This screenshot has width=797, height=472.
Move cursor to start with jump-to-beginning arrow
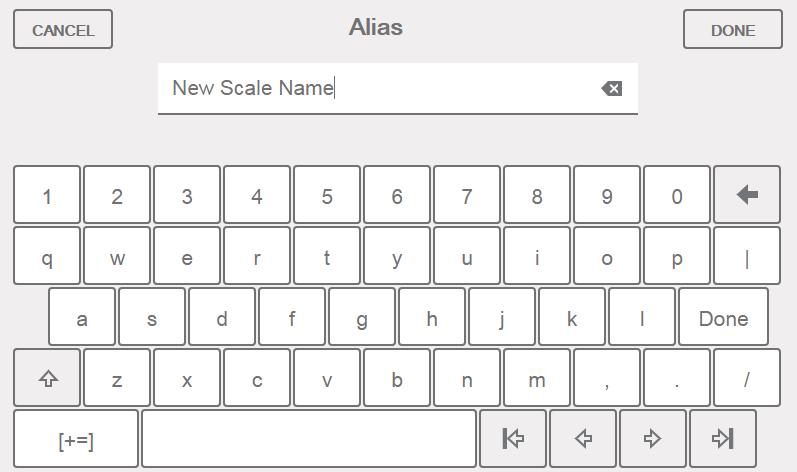[513, 438]
